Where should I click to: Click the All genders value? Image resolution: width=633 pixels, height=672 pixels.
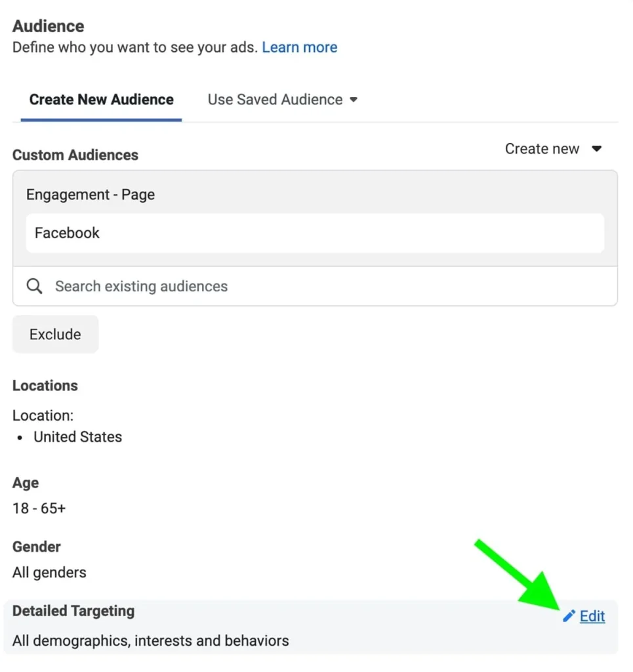49,572
